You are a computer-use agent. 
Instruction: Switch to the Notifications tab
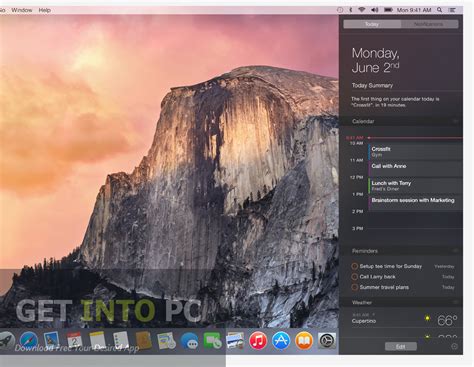point(429,24)
